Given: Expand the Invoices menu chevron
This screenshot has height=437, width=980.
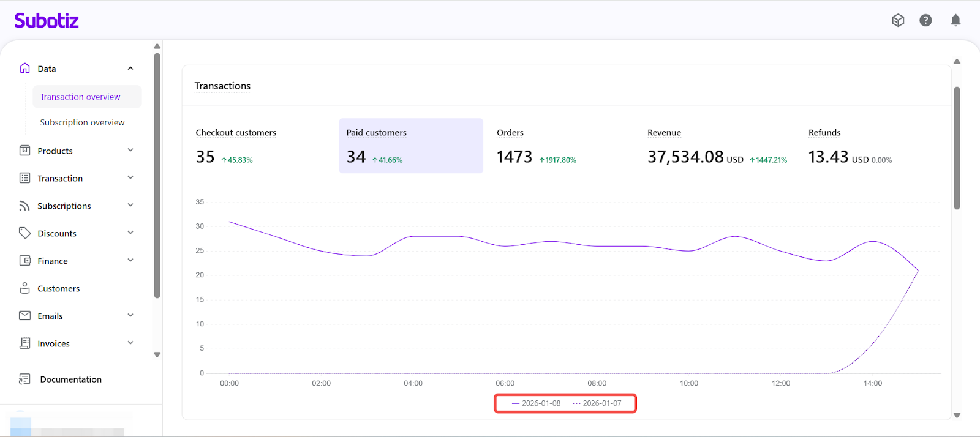Looking at the screenshot, I should click(130, 343).
